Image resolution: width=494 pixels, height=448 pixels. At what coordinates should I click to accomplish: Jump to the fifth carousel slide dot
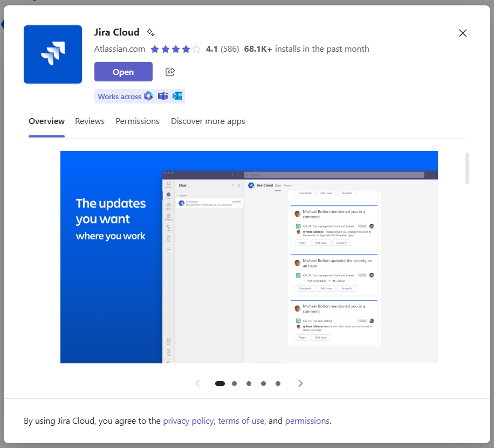tap(278, 383)
